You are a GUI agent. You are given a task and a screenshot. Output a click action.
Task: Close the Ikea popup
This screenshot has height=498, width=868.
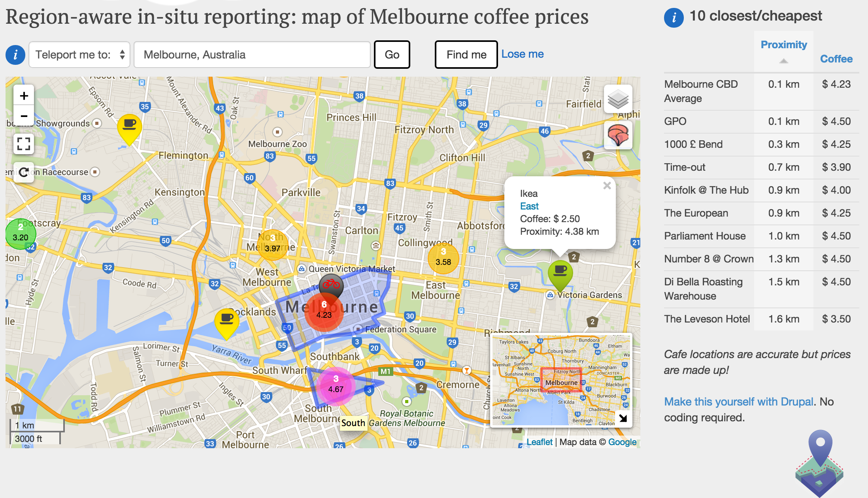point(607,185)
